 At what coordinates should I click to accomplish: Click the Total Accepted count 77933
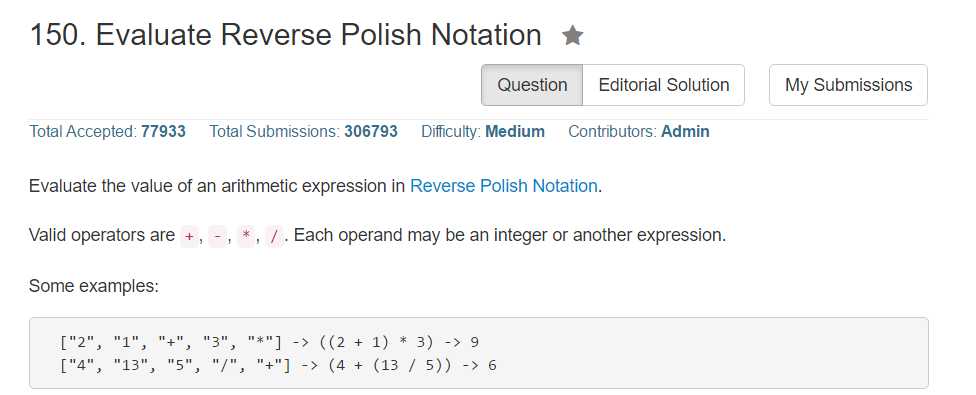[163, 132]
